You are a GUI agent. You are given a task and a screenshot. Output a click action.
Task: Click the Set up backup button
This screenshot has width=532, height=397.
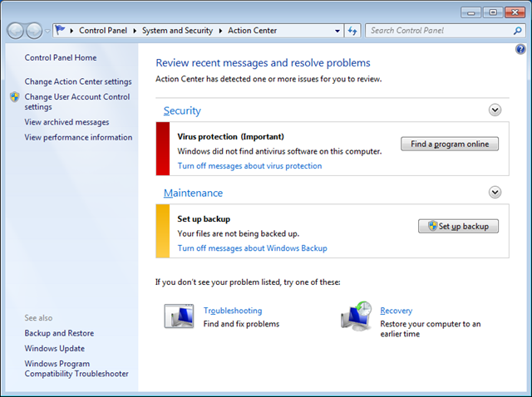[458, 226]
